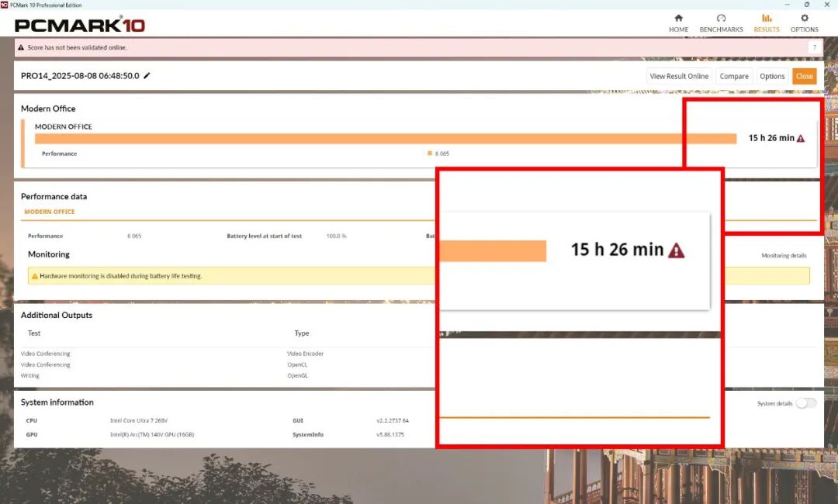Click the validation warning icon in pink banner
This screenshot has height=504, width=838.
[22, 48]
